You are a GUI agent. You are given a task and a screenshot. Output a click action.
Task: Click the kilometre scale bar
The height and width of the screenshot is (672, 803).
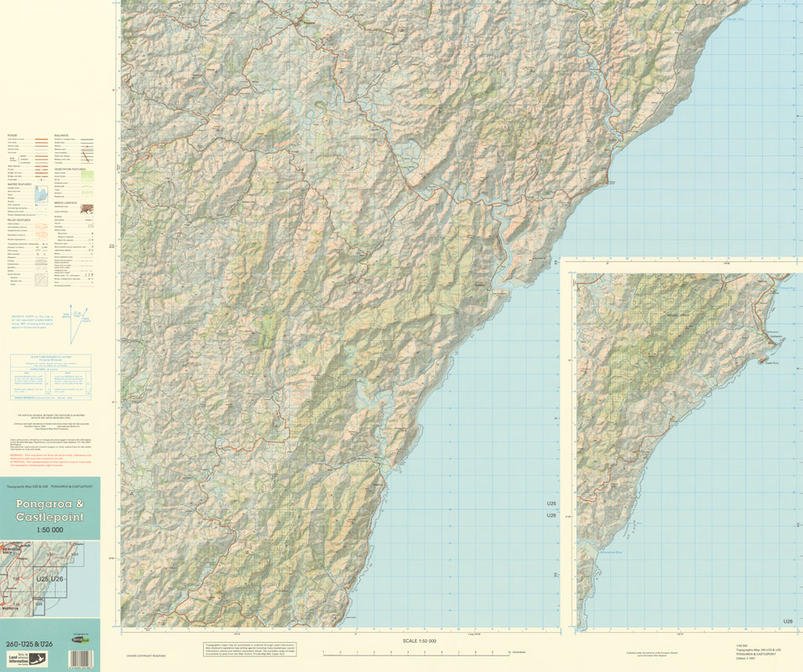click(416, 652)
